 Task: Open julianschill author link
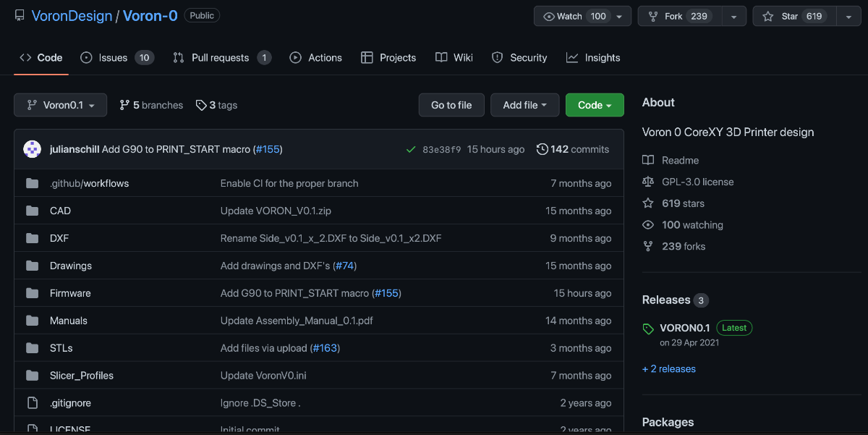pyautogui.click(x=75, y=149)
